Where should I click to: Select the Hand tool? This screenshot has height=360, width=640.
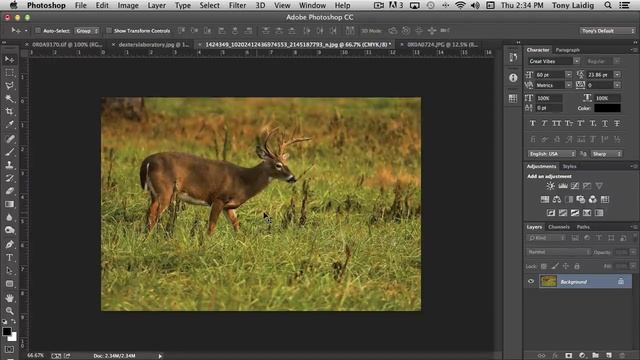click(9, 298)
